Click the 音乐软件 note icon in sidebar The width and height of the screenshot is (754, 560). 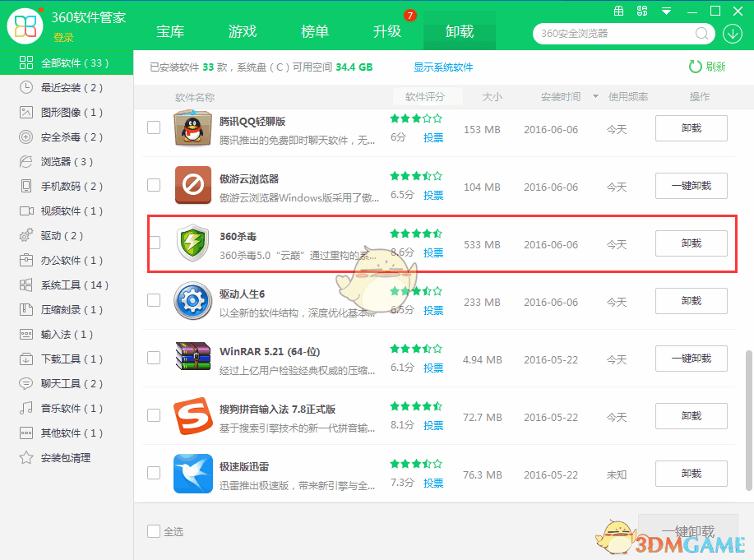[26, 408]
